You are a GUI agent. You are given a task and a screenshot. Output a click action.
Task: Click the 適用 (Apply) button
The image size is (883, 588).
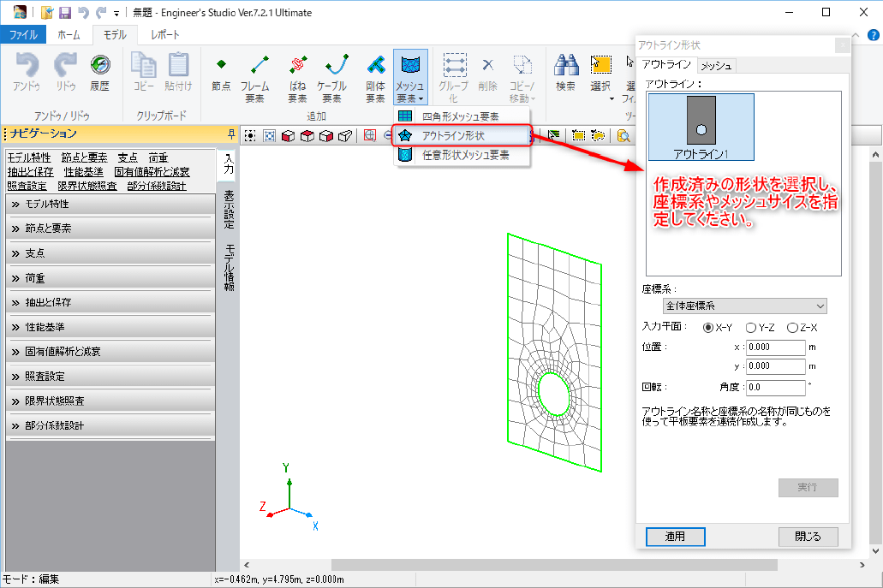click(x=675, y=537)
